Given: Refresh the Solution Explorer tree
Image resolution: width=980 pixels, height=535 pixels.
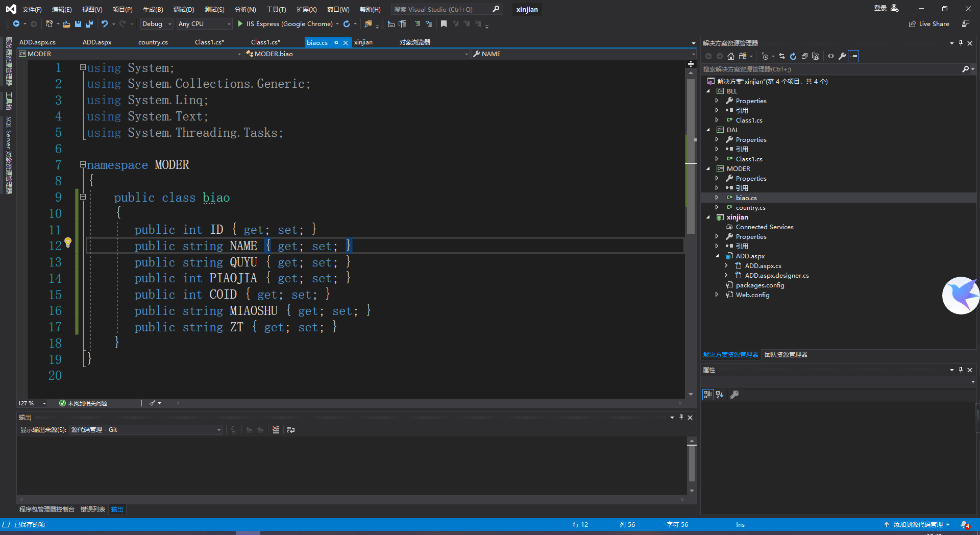Looking at the screenshot, I should 793,56.
